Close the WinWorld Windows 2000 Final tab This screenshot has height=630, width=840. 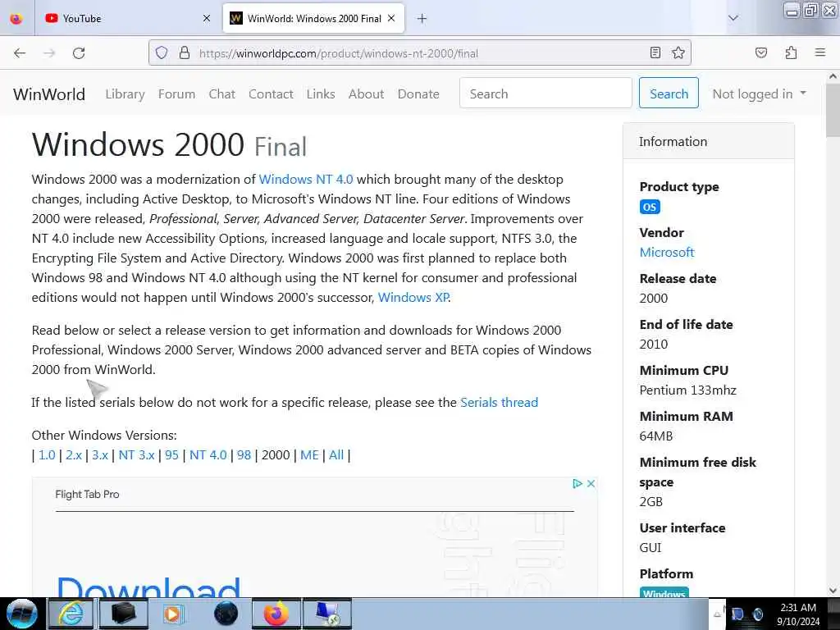tap(391, 18)
